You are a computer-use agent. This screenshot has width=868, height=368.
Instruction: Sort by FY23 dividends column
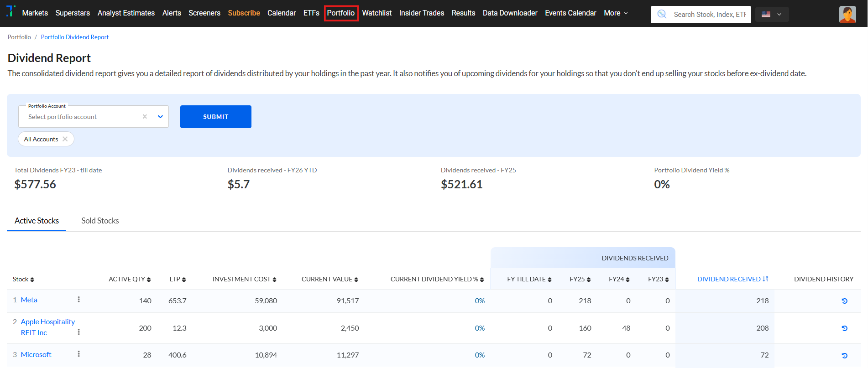pos(659,280)
